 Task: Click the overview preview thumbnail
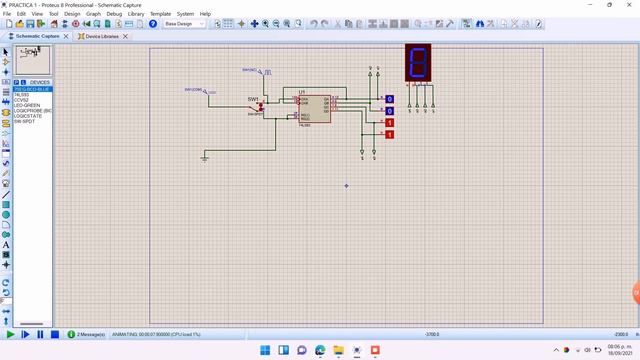[33, 60]
